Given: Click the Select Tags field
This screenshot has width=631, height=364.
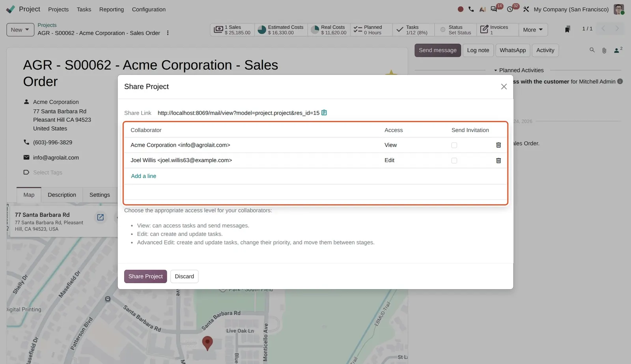Looking at the screenshot, I should (x=48, y=172).
